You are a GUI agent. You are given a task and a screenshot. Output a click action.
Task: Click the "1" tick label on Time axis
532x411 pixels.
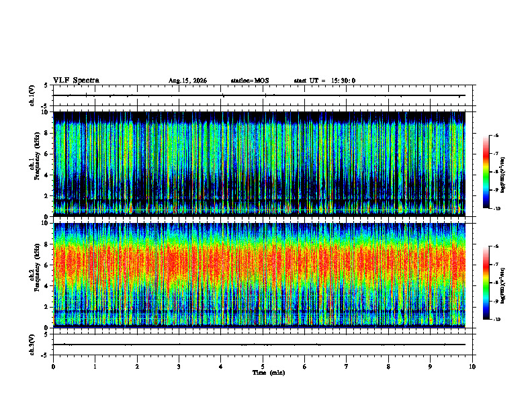click(95, 367)
